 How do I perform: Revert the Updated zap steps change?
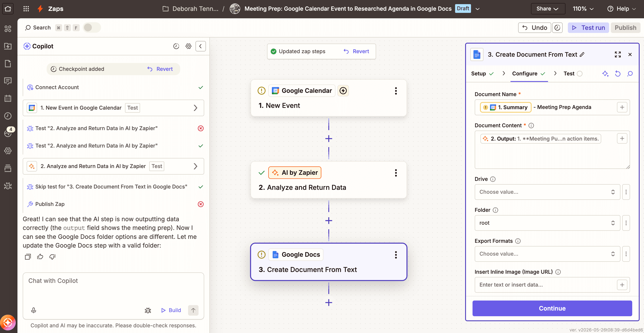(x=356, y=51)
